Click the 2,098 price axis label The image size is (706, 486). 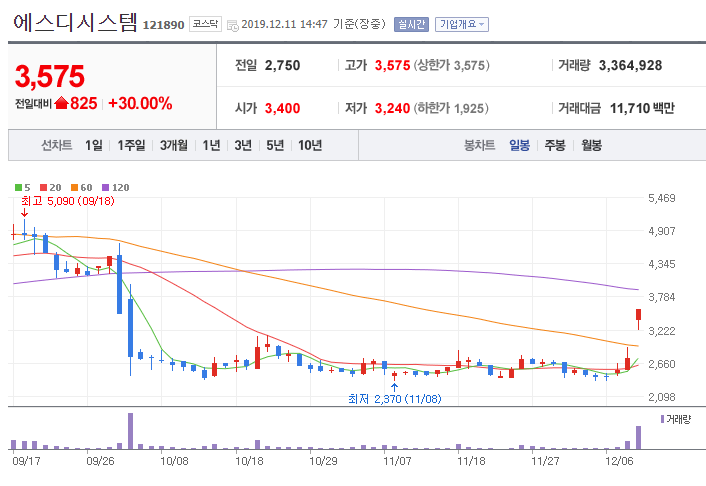tap(662, 397)
